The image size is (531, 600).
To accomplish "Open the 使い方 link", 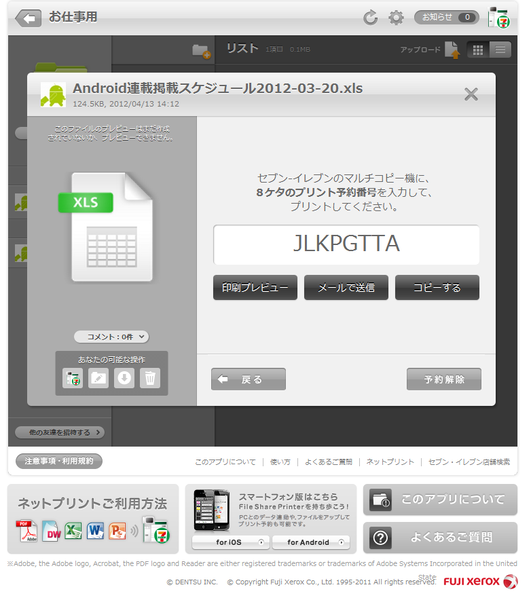I will [280, 462].
